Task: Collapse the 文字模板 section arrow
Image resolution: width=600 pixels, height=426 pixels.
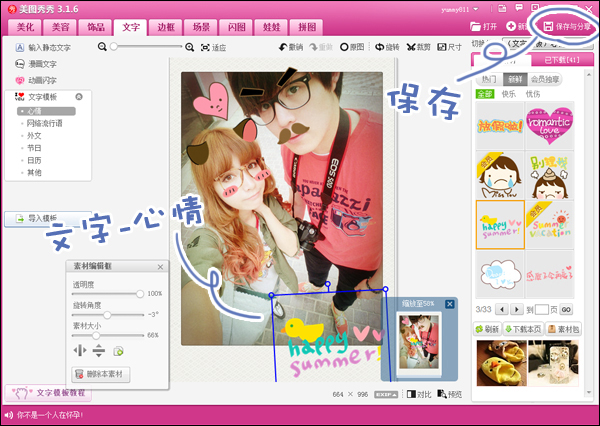Action: (x=79, y=97)
